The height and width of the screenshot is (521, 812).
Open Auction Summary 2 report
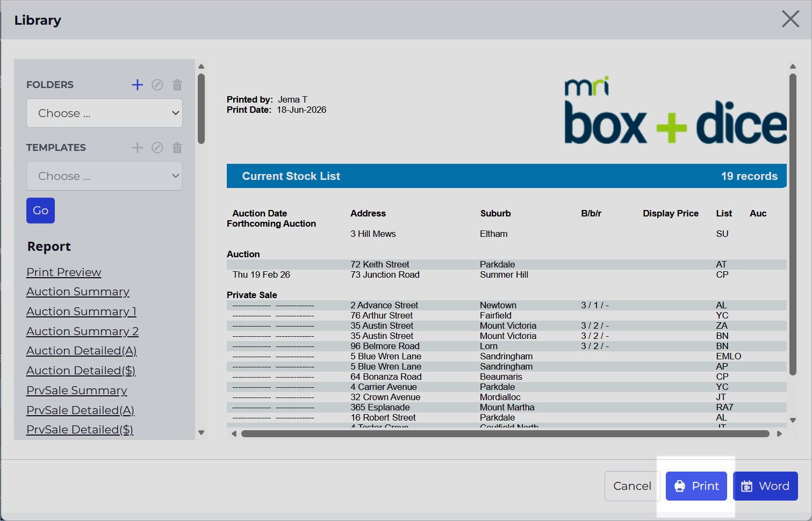[x=83, y=331]
